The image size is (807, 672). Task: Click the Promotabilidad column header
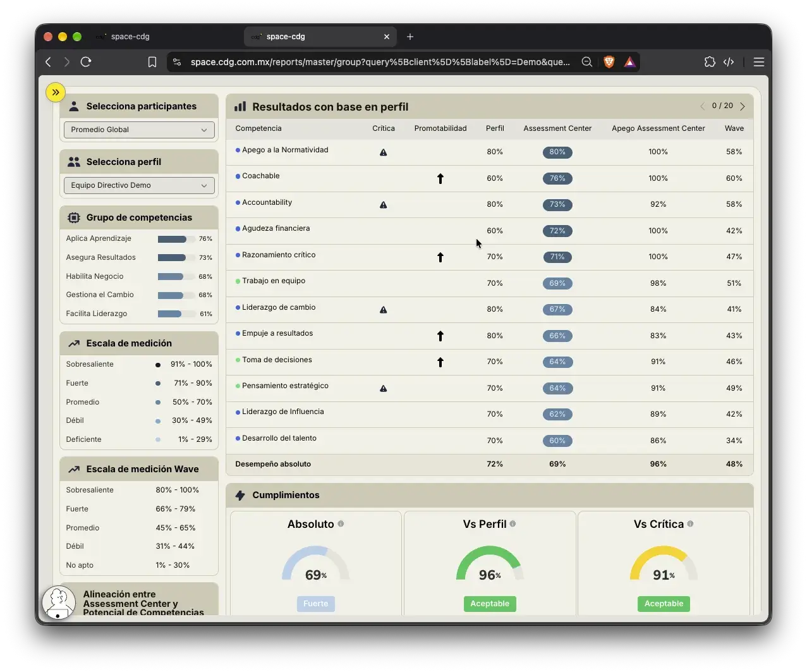coord(440,128)
